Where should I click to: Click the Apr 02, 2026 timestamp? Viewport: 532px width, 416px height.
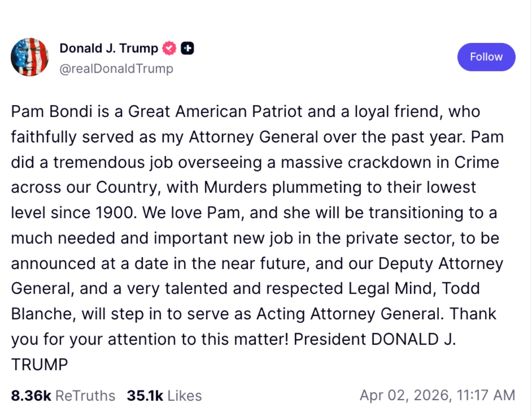(x=437, y=395)
